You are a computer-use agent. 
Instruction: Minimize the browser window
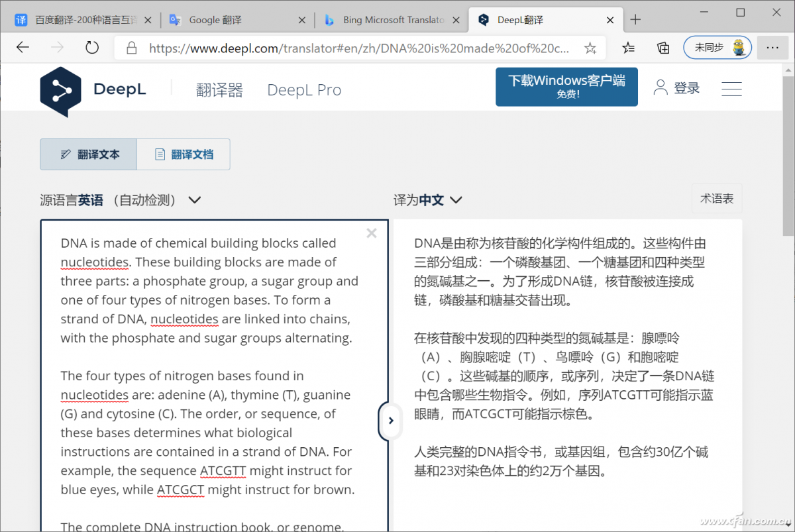pos(704,12)
